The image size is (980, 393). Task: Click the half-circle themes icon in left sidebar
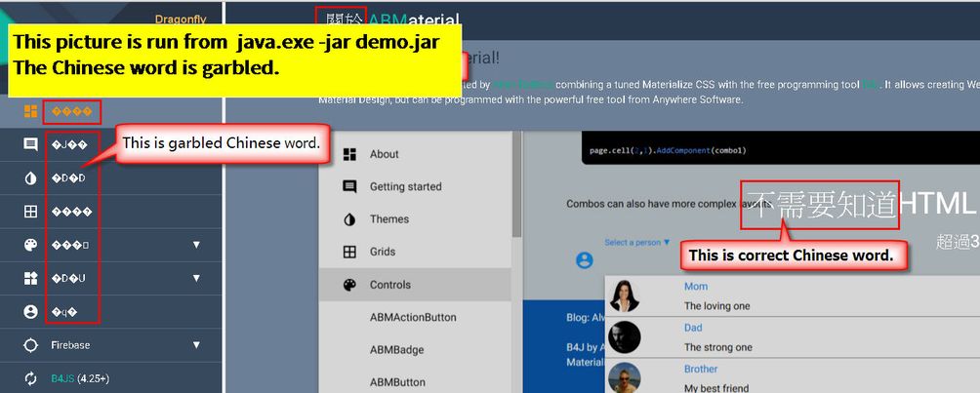tap(30, 178)
